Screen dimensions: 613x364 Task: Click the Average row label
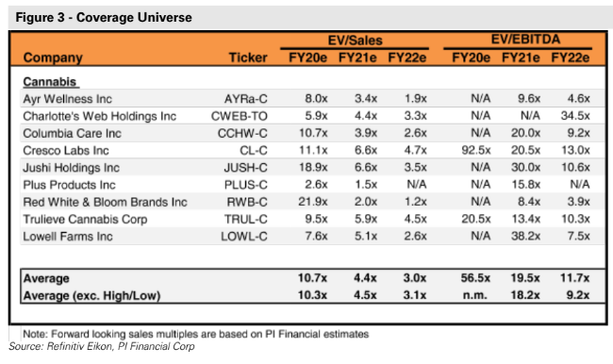coord(46,279)
